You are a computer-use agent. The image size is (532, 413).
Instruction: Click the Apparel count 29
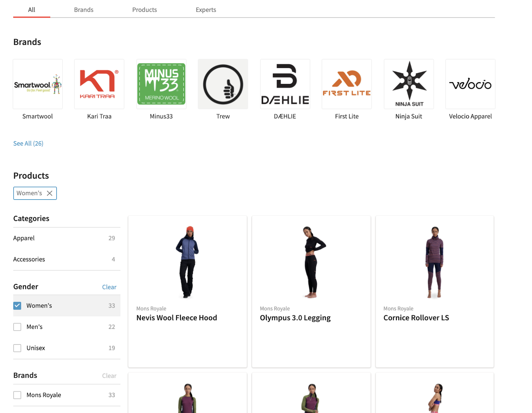coord(112,238)
